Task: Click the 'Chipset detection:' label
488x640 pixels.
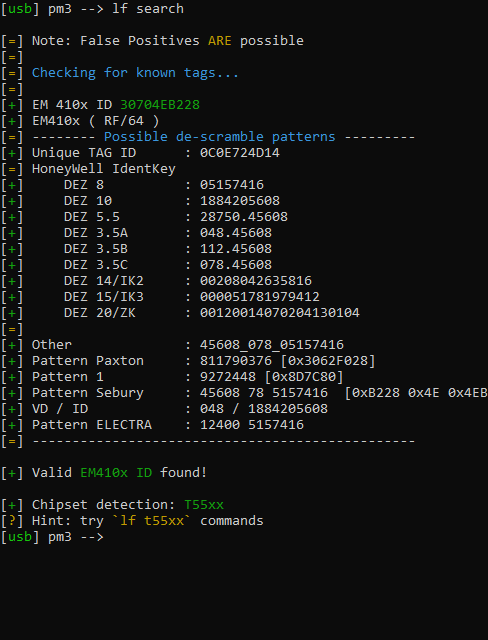Action: click(104, 505)
